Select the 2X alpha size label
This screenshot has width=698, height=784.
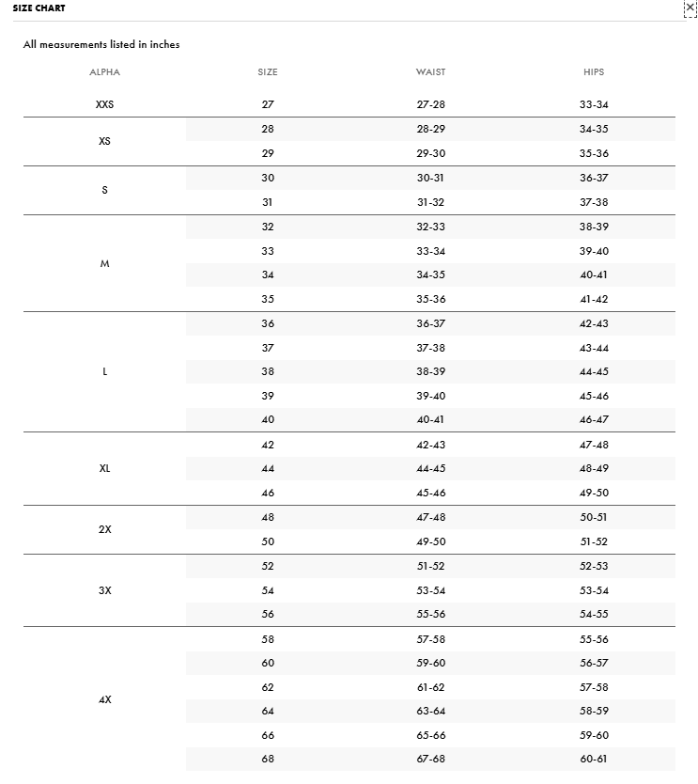(x=105, y=530)
